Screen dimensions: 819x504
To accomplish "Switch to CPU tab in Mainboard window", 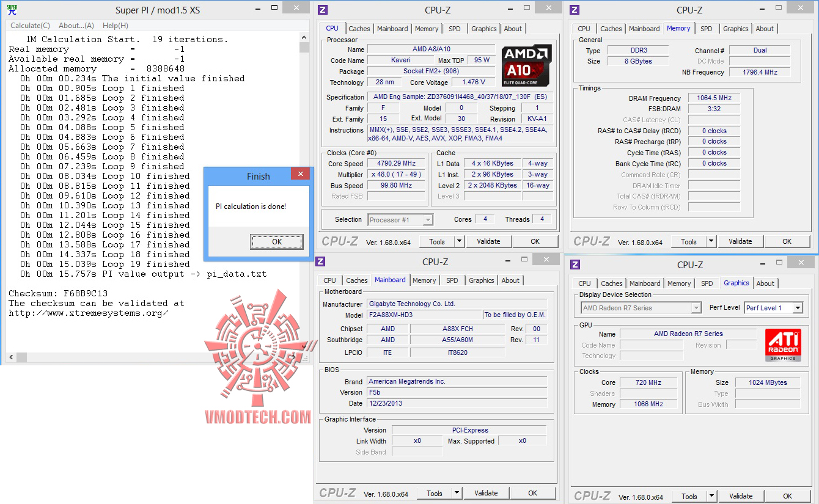I will (x=330, y=280).
